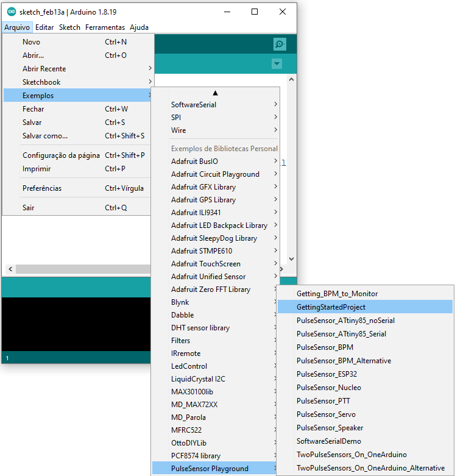455x476 pixels.
Task: Open OttoDIYLib examples submenu
Action: pos(214,442)
